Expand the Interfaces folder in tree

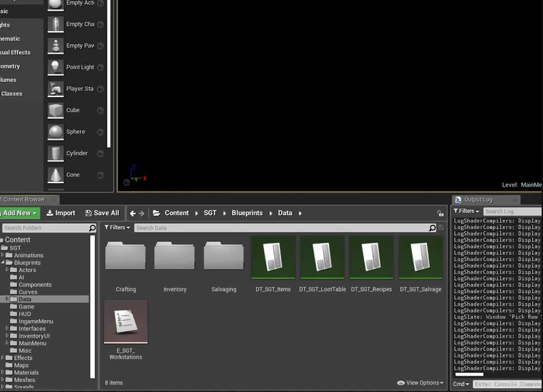coord(7,328)
